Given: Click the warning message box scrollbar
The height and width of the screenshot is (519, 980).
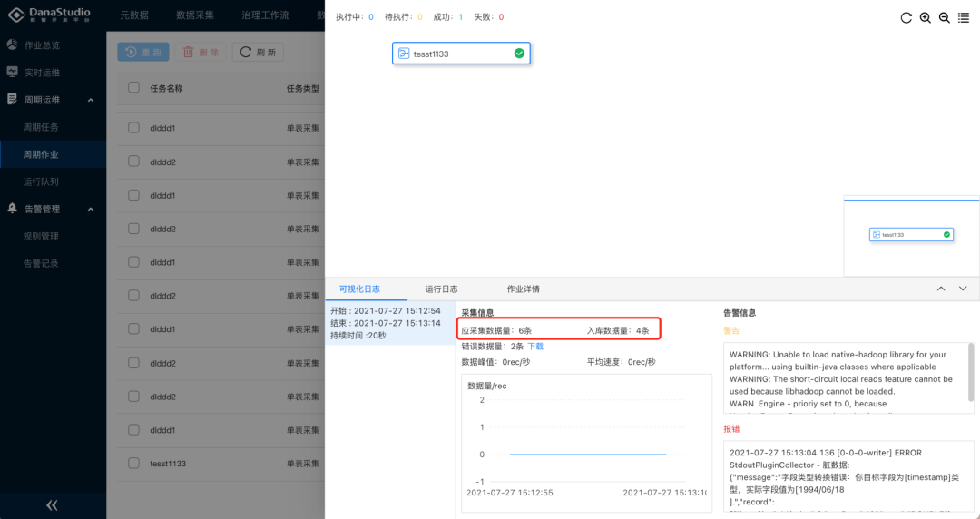Looking at the screenshot, I should pyautogui.click(x=971, y=372).
